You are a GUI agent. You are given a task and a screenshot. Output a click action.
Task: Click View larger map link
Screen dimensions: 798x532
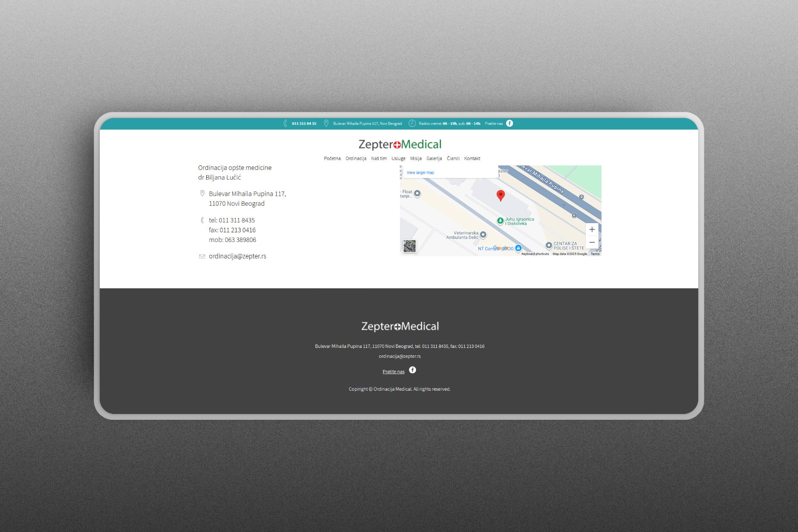pyautogui.click(x=420, y=172)
